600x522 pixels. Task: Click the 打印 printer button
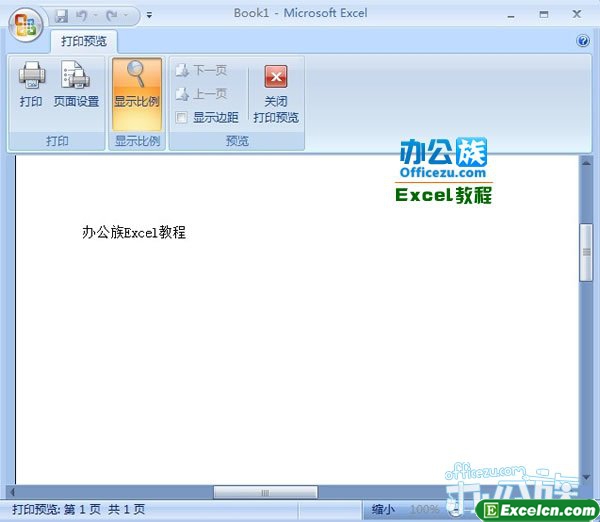pos(31,85)
